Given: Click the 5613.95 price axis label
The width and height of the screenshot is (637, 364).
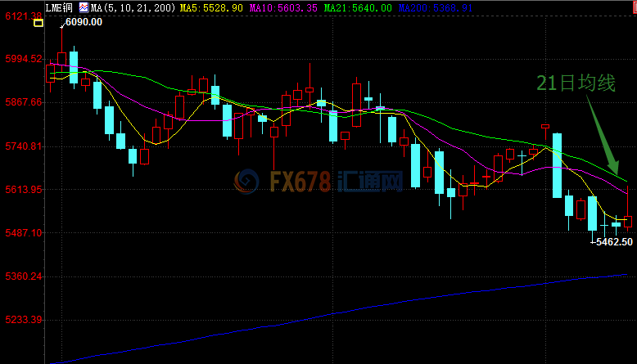Looking at the screenshot, I should tap(22, 189).
